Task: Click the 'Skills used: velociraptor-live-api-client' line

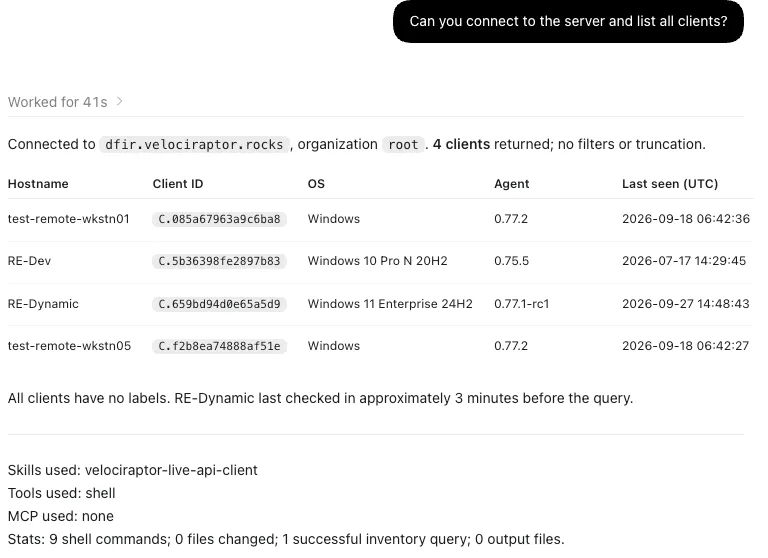Action: click(x=133, y=470)
